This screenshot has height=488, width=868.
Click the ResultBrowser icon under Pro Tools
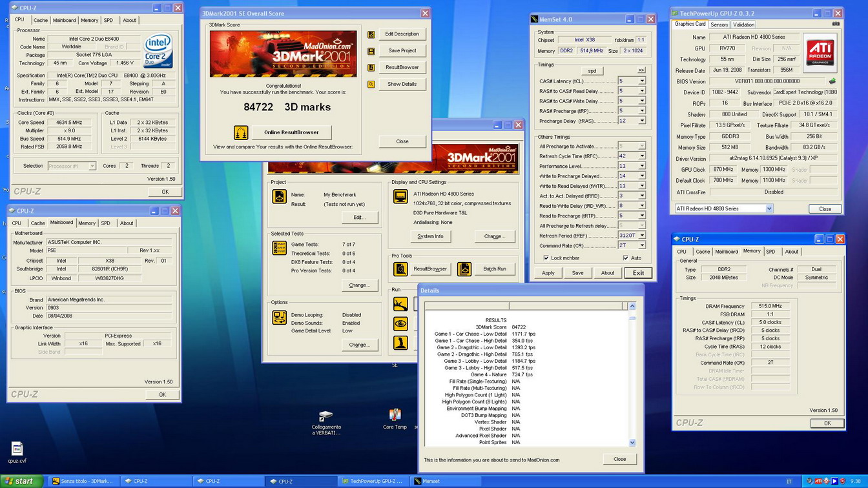point(400,269)
